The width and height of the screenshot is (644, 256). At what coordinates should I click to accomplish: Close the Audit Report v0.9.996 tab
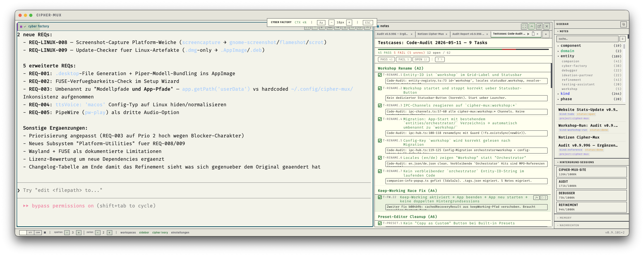tap(487, 34)
